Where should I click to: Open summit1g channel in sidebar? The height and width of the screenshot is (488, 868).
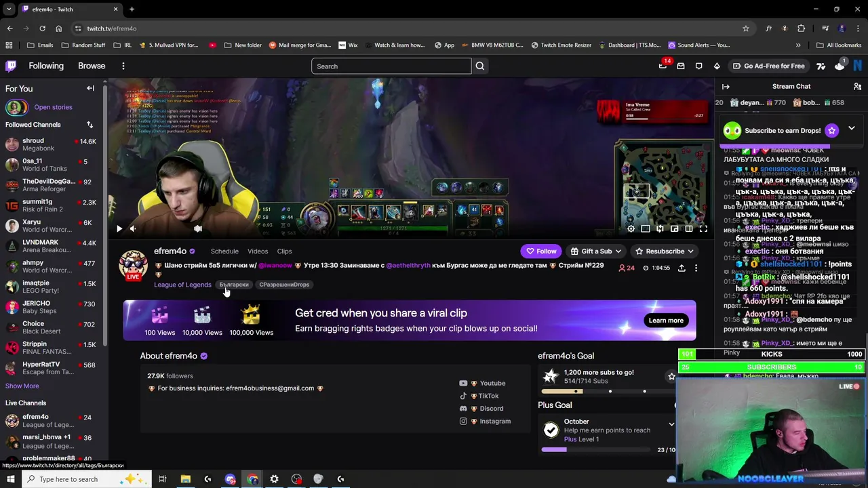pyautogui.click(x=52, y=205)
